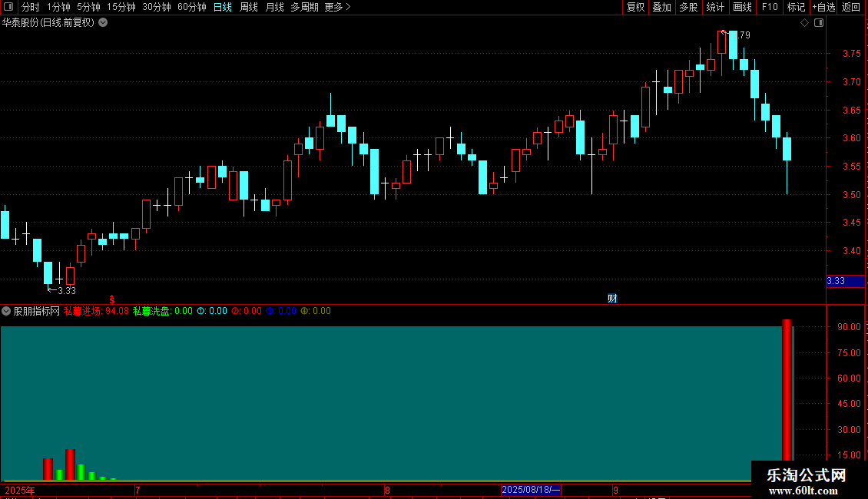Click the 私募洗盘: 0.00 value
The height and width of the screenshot is (499, 868).
[163, 311]
